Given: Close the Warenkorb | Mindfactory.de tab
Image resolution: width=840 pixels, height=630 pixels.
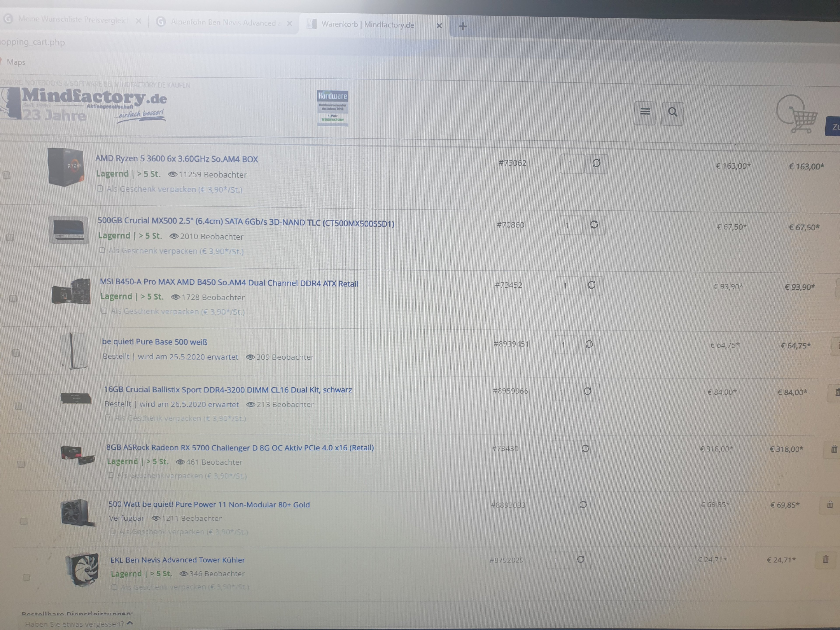Looking at the screenshot, I should (x=439, y=26).
